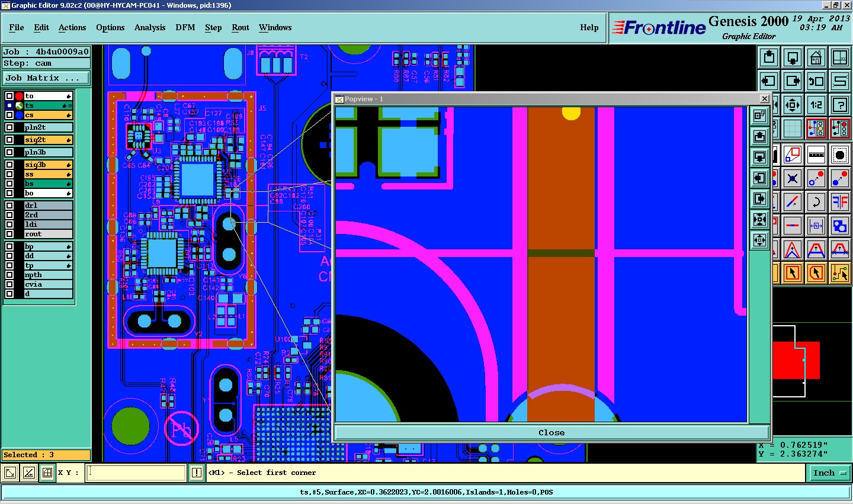Viewport: 853px width, 504px height.
Task: Click the 'Selected : 3' status text
Action: click(28, 455)
